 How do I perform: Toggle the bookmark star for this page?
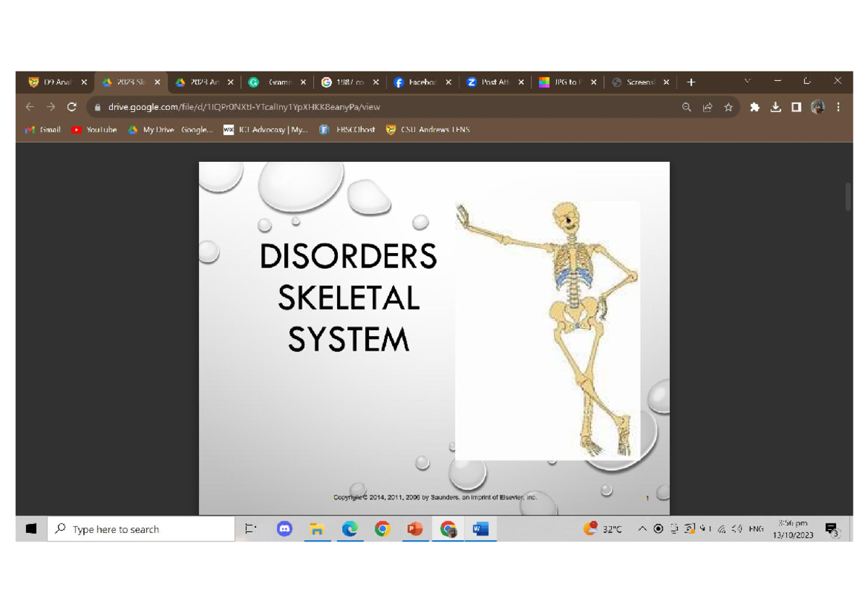(x=728, y=106)
